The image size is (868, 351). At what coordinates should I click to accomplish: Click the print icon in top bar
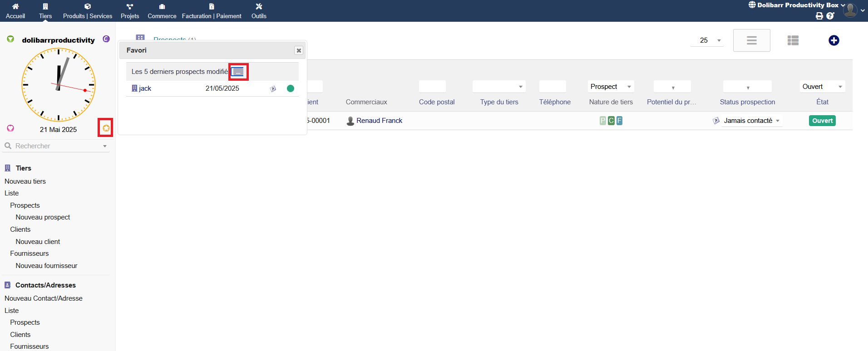point(819,16)
